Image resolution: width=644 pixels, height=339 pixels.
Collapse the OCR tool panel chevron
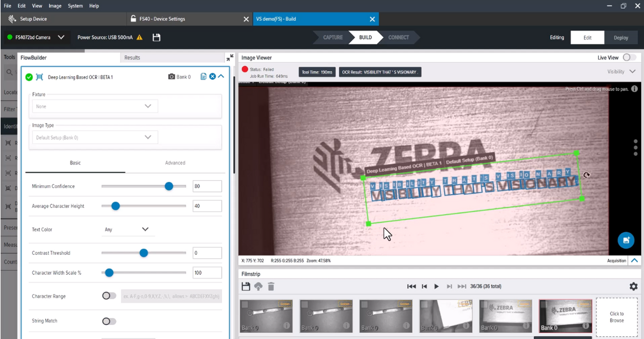221,76
